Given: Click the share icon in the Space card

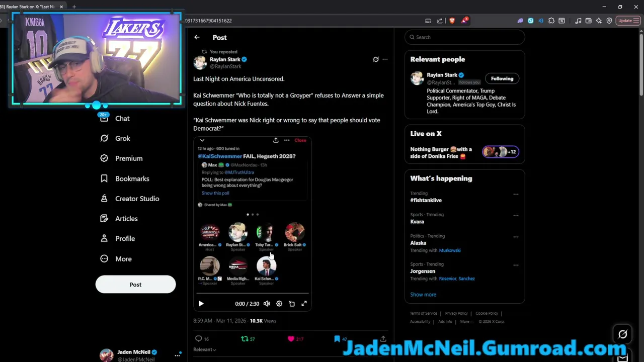Looking at the screenshot, I should coord(276,140).
